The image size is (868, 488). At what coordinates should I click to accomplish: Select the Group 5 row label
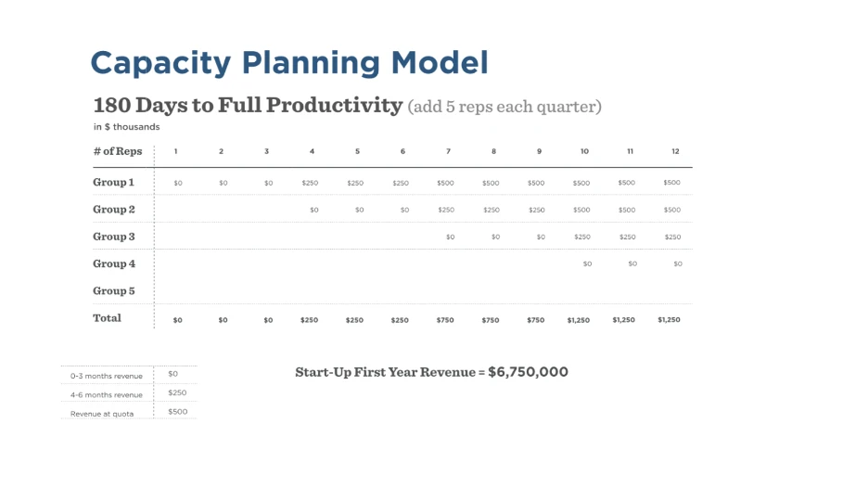tap(113, 290)
